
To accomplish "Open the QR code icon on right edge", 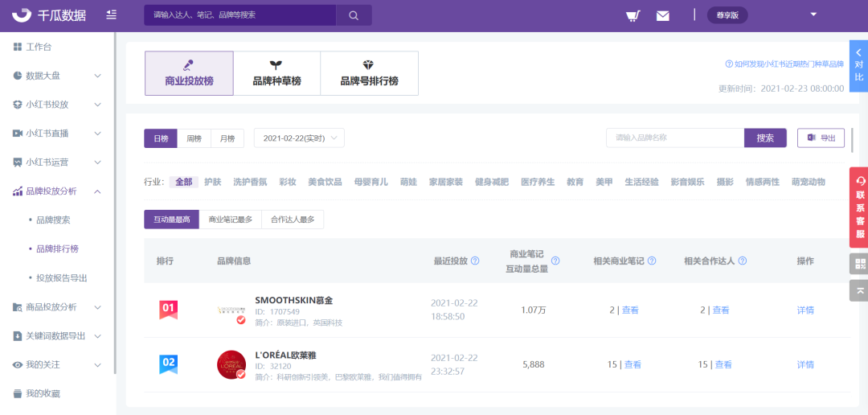I will coord(858,264).
